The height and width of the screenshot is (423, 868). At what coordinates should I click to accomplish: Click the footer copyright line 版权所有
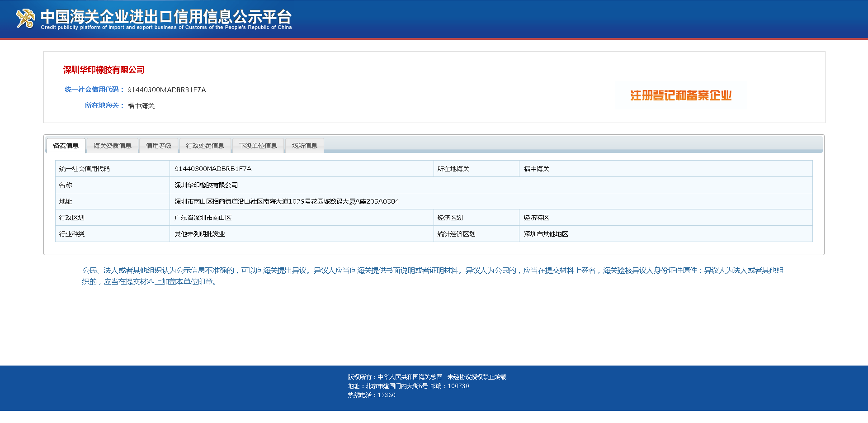pos(427,377)
